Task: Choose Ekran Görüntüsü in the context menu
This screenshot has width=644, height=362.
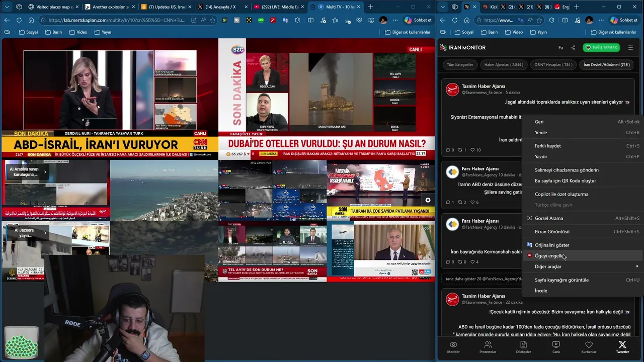Action: (x=582, y=232)
